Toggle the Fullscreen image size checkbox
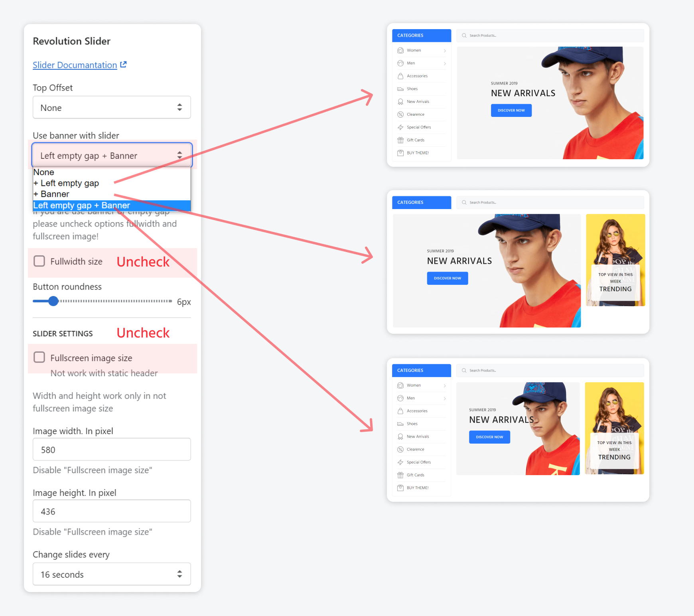Screen dimensions: 694x616 point(39,357)
